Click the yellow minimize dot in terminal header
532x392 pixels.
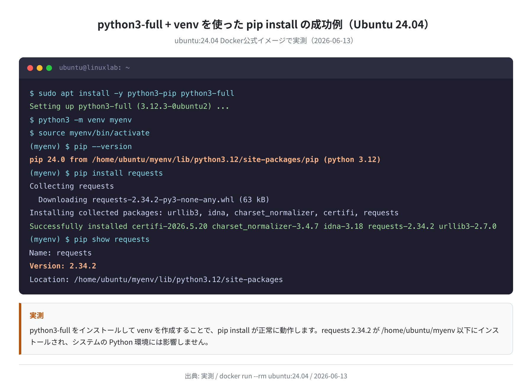[x=40, y=68]
